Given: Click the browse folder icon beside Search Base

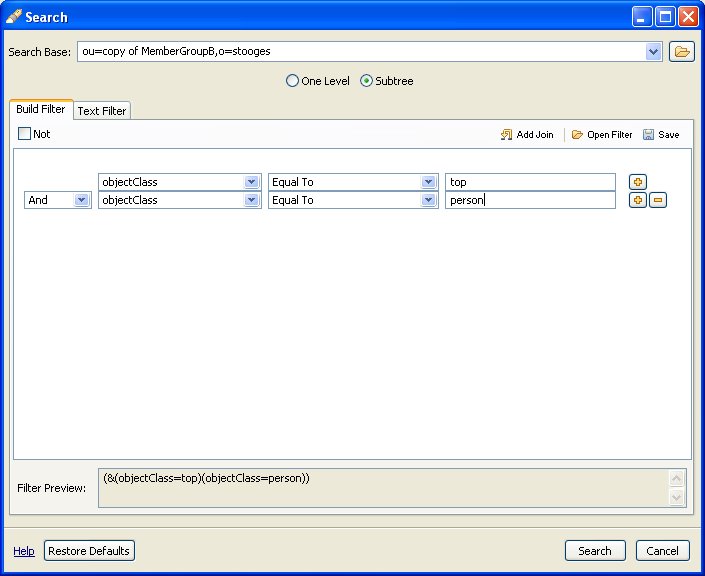Looking at the screenshot, I should tap(681, 52).
